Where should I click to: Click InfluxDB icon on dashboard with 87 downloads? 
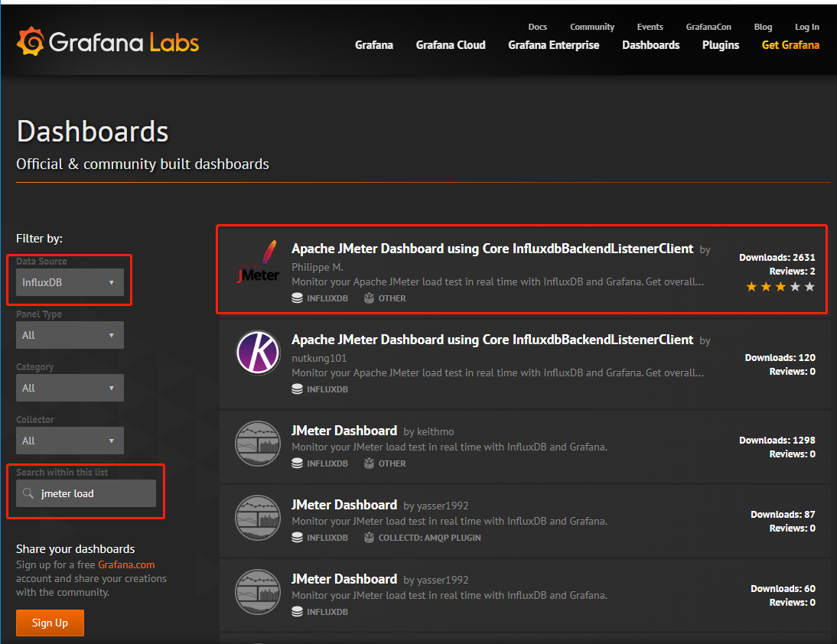pyautogui.click(x=298, y=537)
